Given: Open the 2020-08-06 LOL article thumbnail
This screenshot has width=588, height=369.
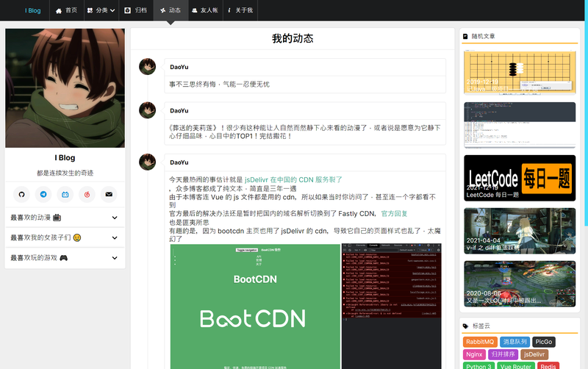Looking at the screenshot, I should pos(520,284).
